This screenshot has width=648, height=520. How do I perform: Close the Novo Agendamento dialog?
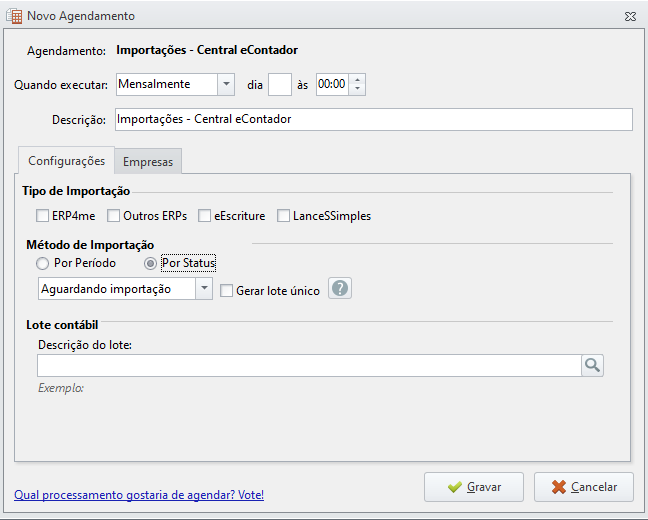tap(630, 17)
